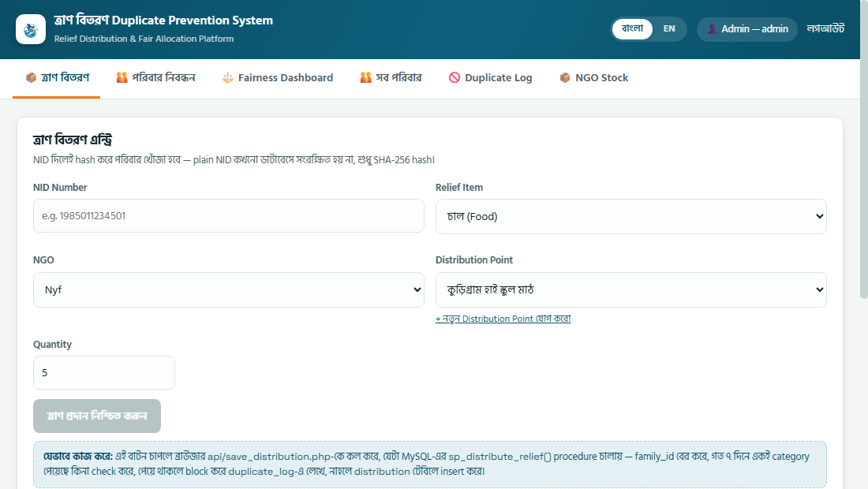Switch language to EN
Image resolution: width=868 pixels, height=489 pixels.
(x=669, y=28)
